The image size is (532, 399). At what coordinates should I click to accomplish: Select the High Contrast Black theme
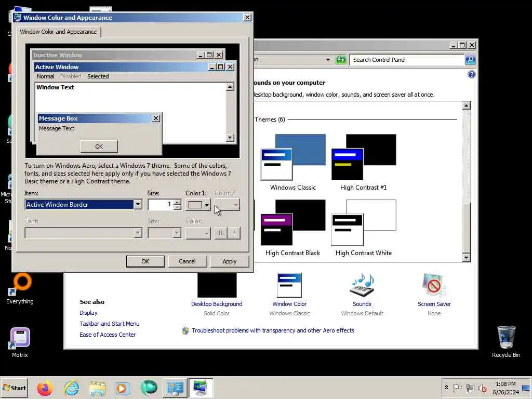click(293, 228)
